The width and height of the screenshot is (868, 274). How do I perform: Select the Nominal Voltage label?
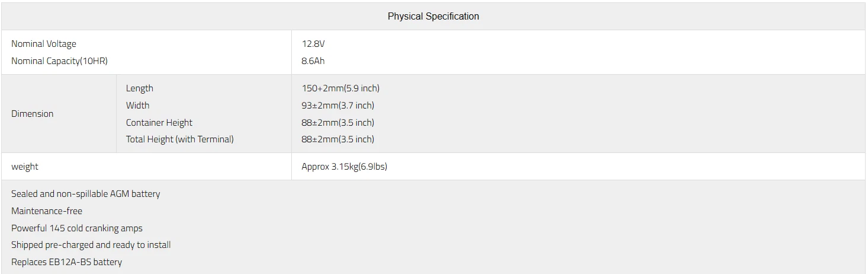click(x=44, y=44)
